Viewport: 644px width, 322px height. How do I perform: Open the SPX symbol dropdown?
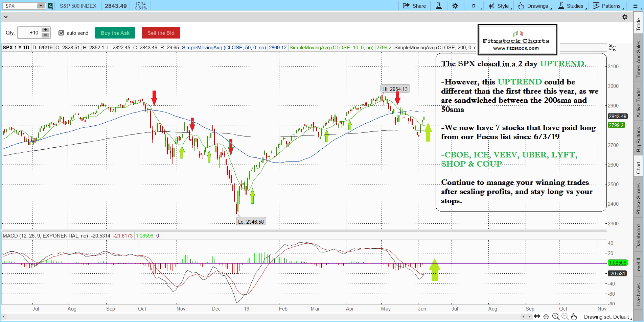(x=41, y=6)
